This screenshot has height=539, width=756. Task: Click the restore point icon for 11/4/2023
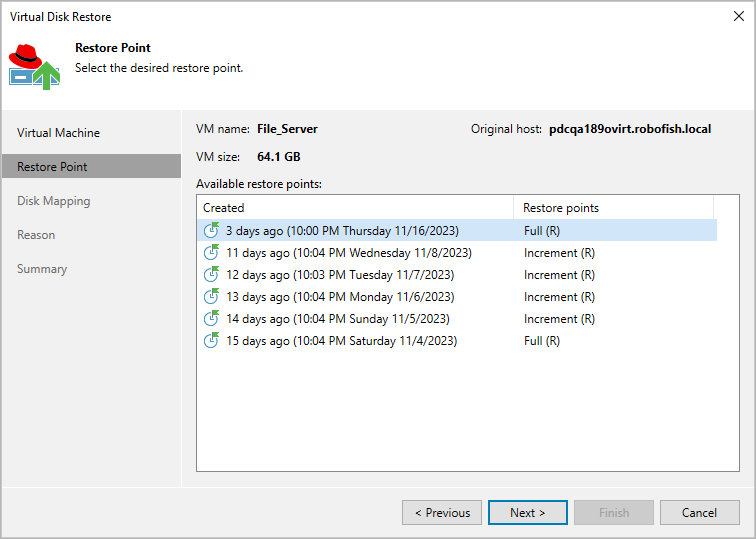point(211,340)
